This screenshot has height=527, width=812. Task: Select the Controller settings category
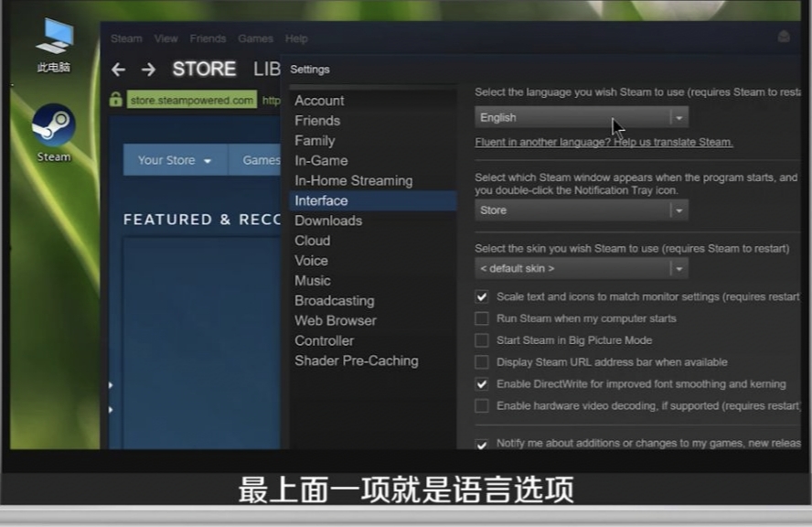373,341
